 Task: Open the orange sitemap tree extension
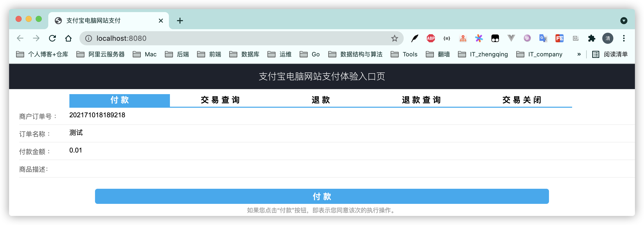pyautogui.click(x=463, y=38)
